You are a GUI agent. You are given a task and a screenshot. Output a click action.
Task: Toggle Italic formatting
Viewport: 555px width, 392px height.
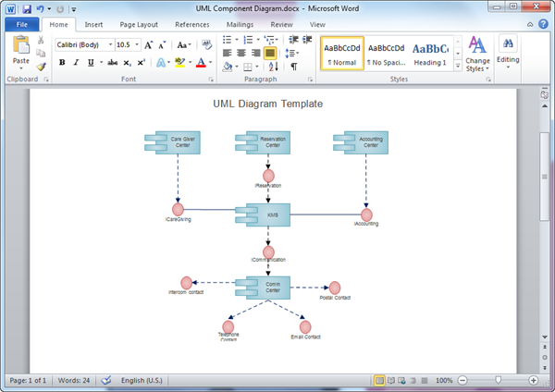coord(77,63)
